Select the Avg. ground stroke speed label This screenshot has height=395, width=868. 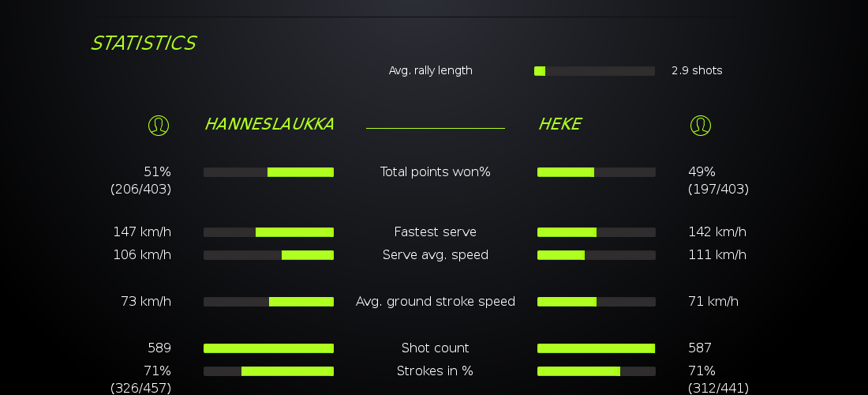(x=435, y=301)
